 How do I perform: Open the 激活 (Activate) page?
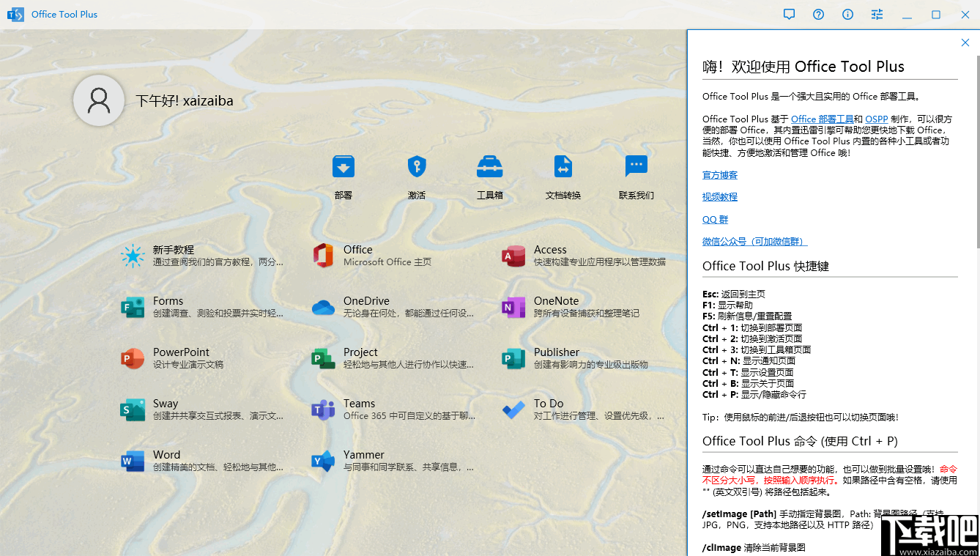(416, 176)
